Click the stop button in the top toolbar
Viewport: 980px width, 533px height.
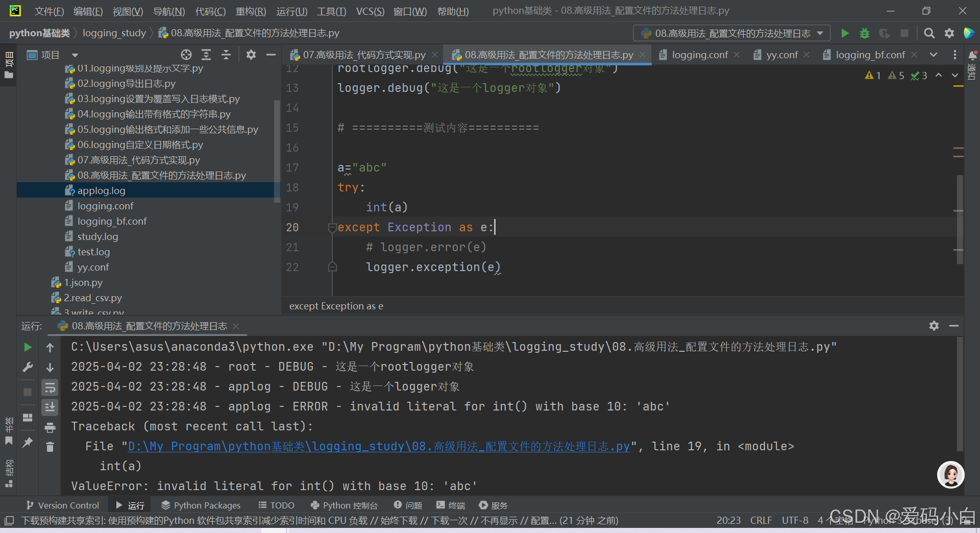click(x=904, y=33)
